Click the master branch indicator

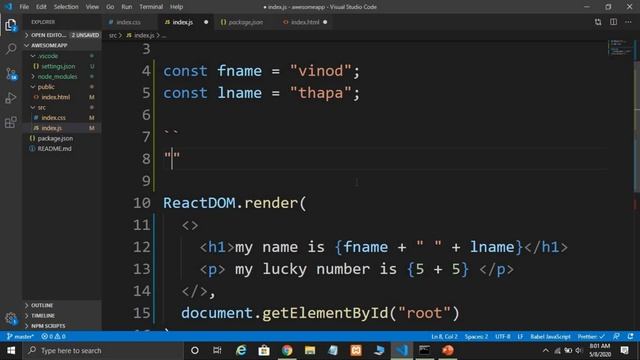[x=20, y=337]
